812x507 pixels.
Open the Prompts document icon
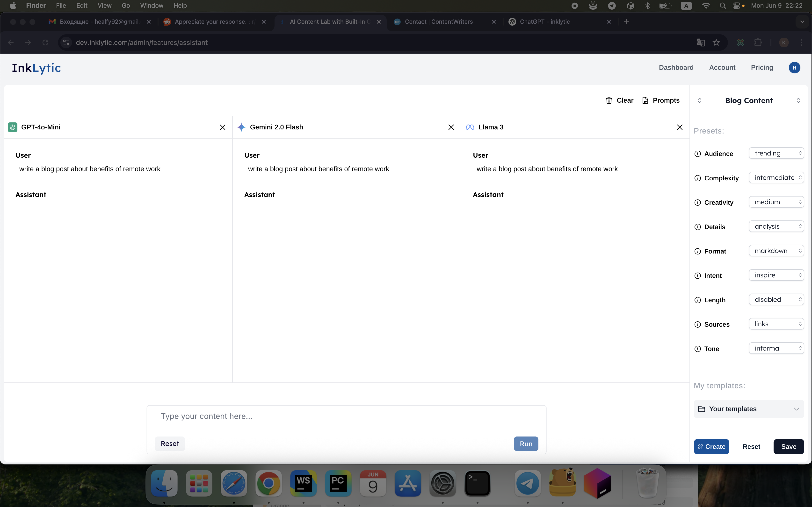click(x=645, y=100)
